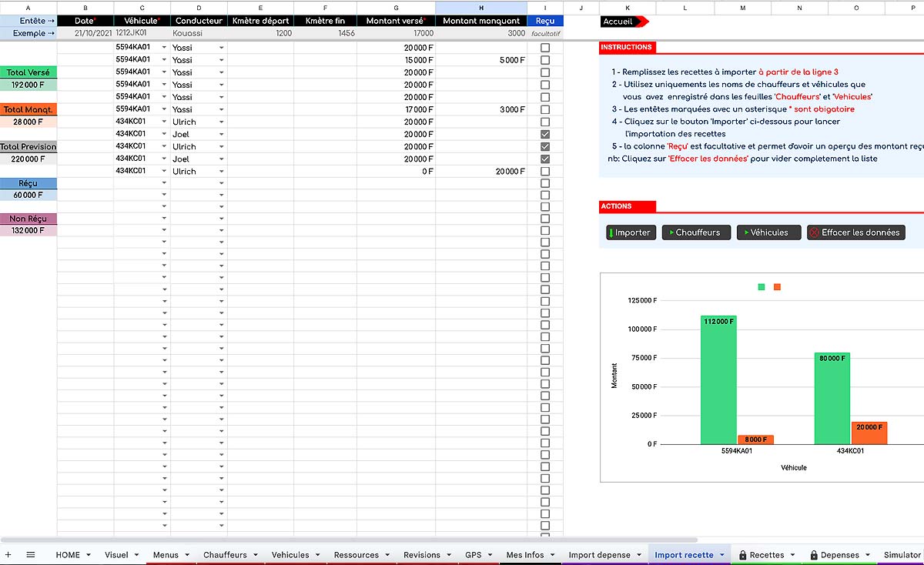
Task: Open the all sheets list icon
Action: (x=31, y=554)
